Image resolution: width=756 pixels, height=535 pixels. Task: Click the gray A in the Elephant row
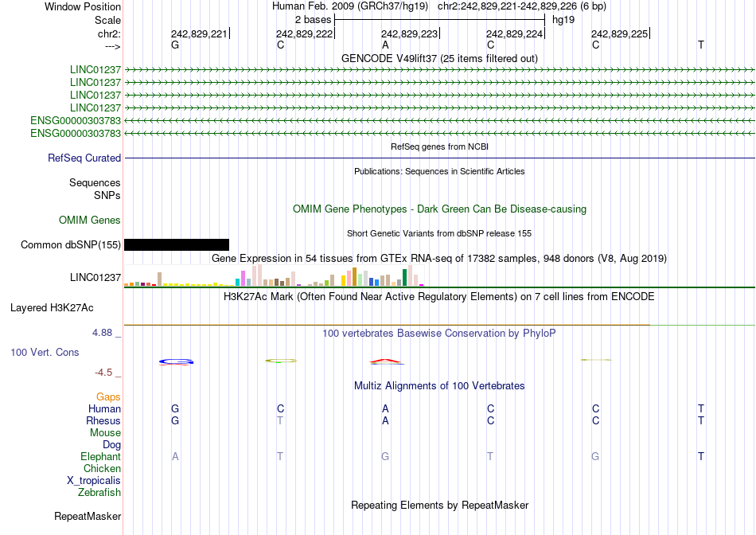pos(175,456)
